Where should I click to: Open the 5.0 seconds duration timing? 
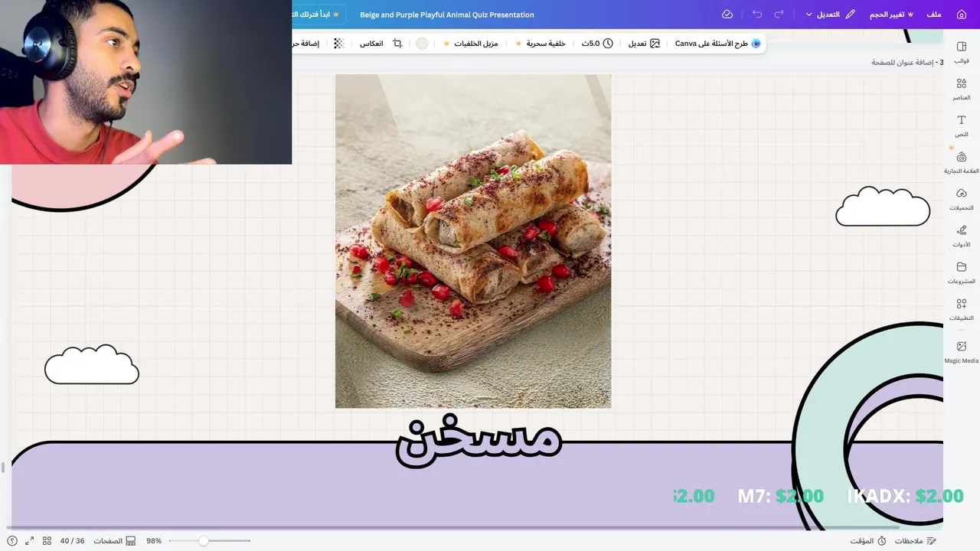pyautogui.click(x=597, y=44)
